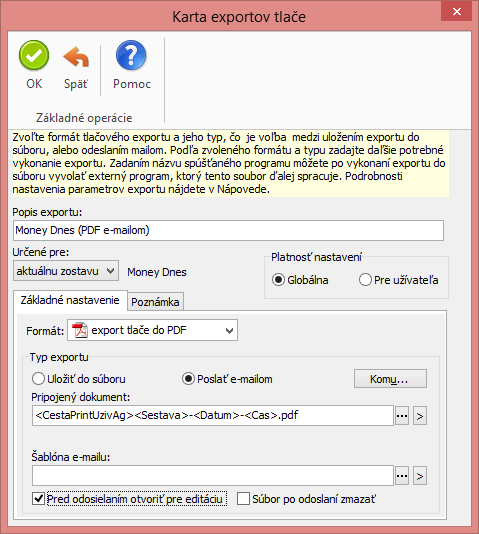
Task: Open Pomoc help question mark icon
Action: [131, 55]
